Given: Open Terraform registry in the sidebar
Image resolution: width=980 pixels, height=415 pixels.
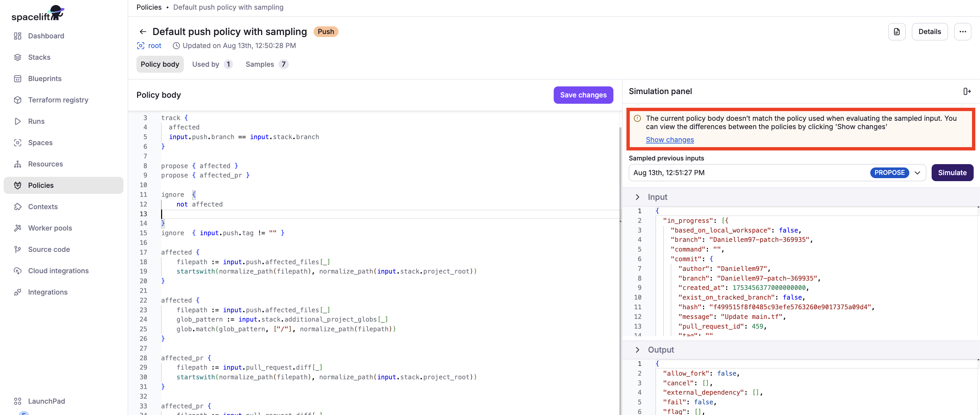Looking at the screenshot, I should tap(58, 100).
